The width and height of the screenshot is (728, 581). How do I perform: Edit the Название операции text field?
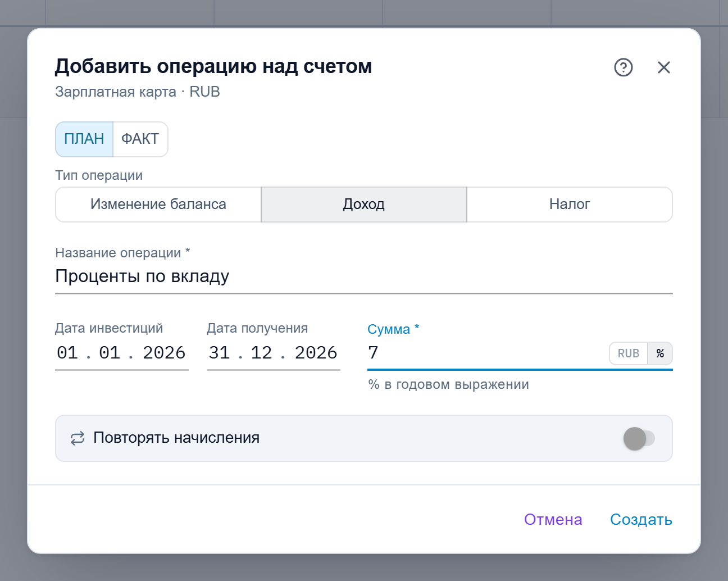tap(364, 276)
